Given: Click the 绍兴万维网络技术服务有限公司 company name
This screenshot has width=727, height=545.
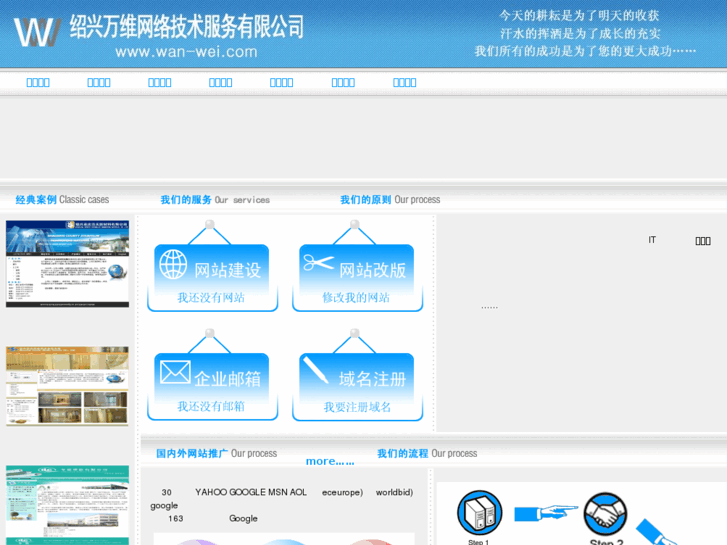Looking at the screenshot, I should pyautogui.click(x=187, y=26).
